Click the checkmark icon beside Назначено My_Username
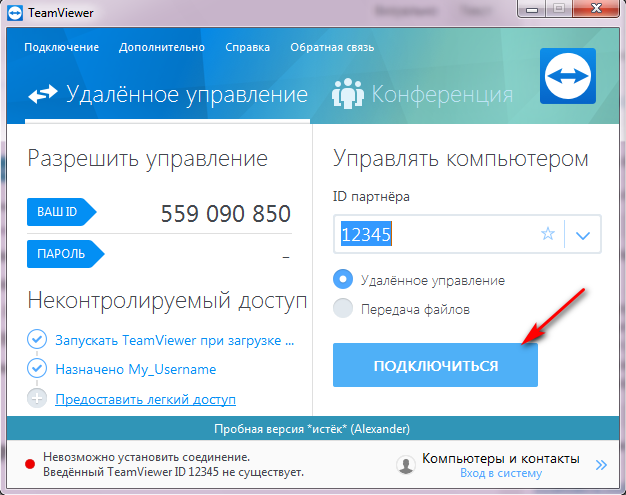626x495 pixels. (37, 368)
